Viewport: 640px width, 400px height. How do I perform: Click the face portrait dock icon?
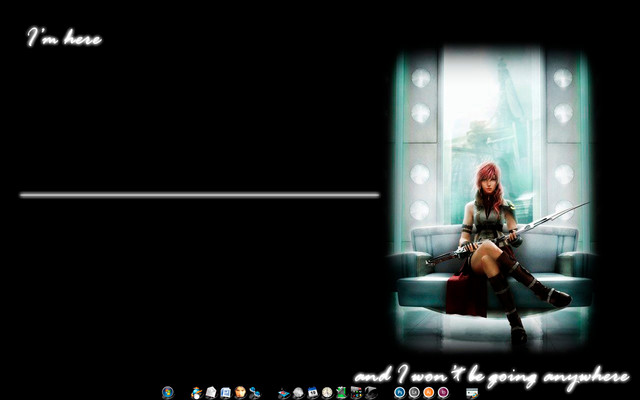coord(240,393)
